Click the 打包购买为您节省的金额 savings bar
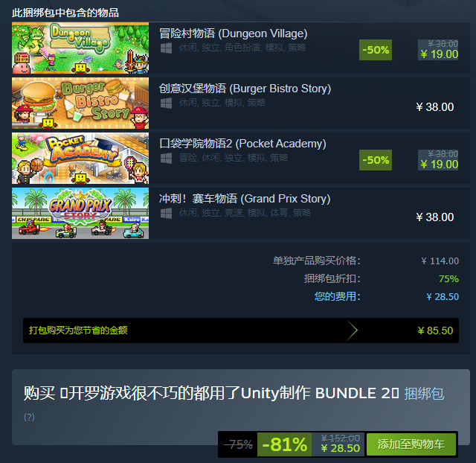Screen dimensions: 476x463 [x=241, y=331]
